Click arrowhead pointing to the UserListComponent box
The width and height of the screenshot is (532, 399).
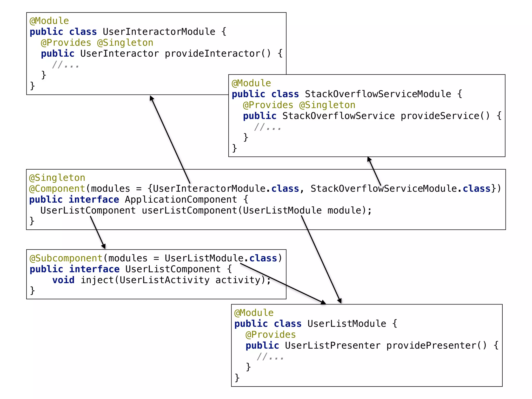coord(104,246)
